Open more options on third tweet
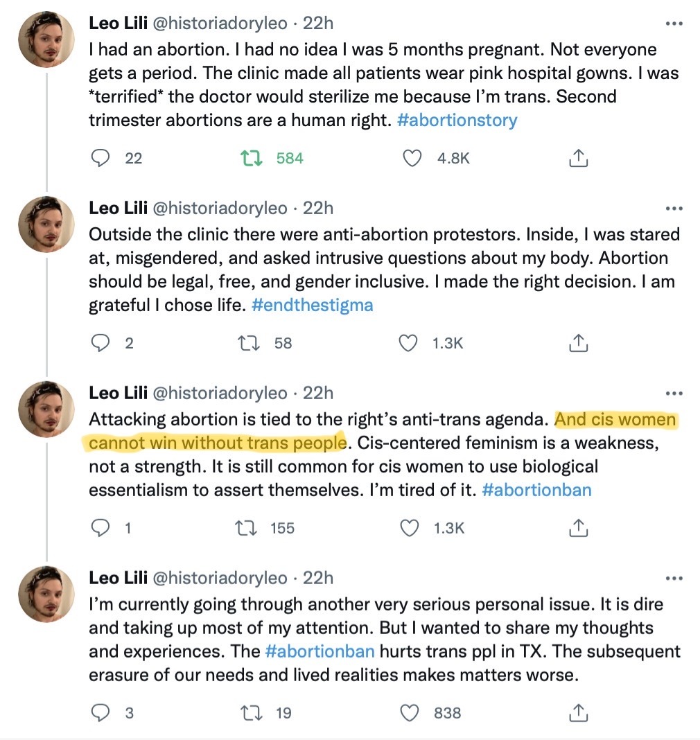Viewport: 700px width, 740px height. (x=674, y=393)
